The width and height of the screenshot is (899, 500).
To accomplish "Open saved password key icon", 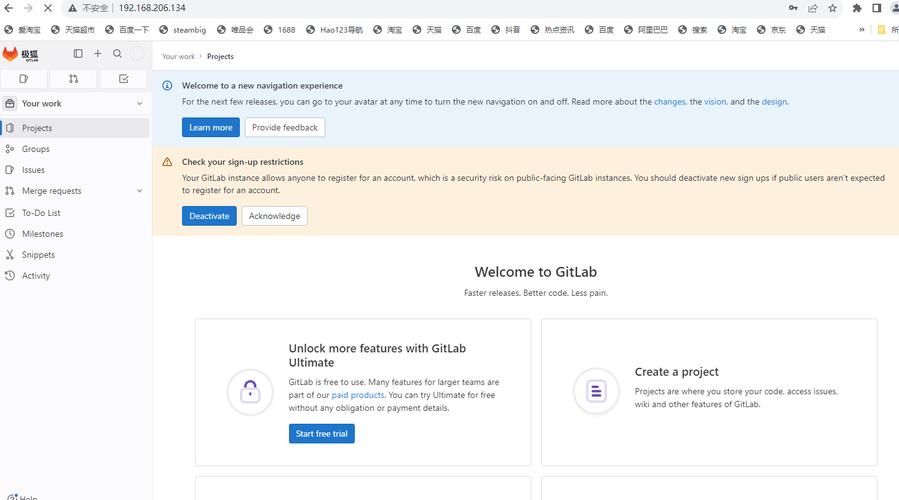I will 793,8.
